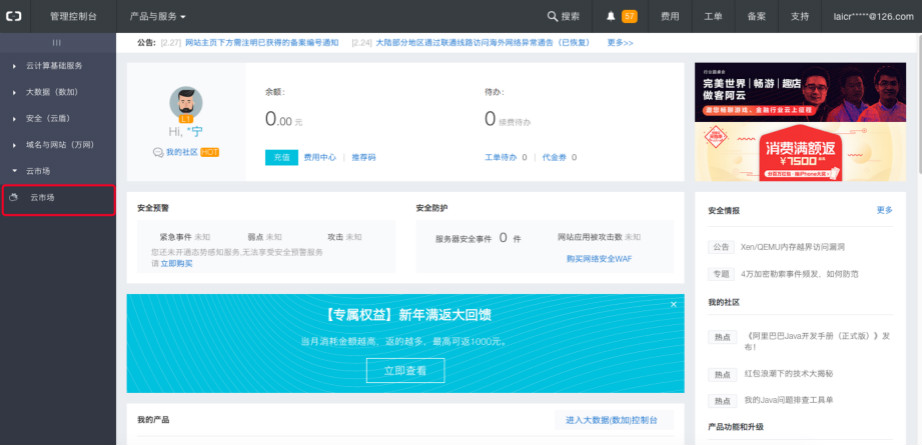
Task: Click the 云市场 cloud icon in sidebar
Action: 14,198
